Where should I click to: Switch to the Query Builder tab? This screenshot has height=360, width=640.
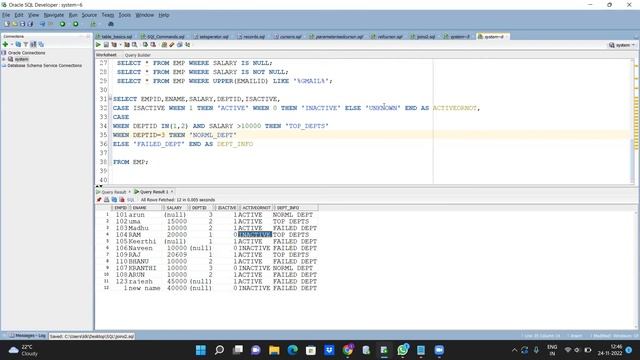[138, 55]
